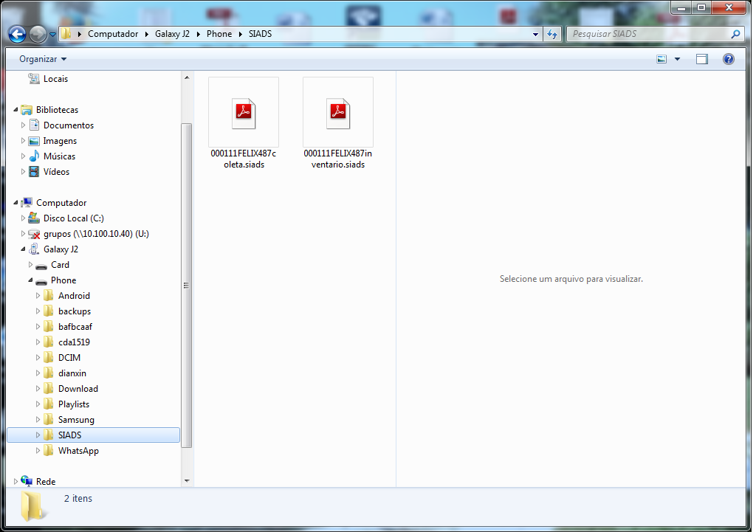
Task: Open the Android folder
Action: tap(74, 295)
